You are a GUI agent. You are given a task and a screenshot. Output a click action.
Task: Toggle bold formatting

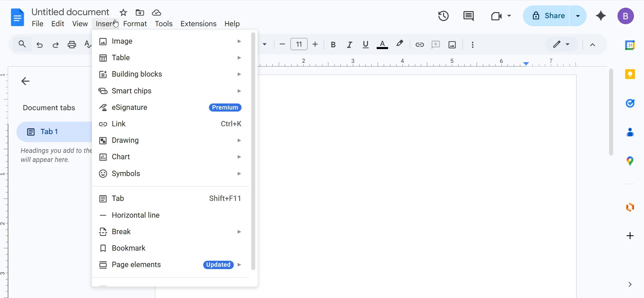click(333, 45)
